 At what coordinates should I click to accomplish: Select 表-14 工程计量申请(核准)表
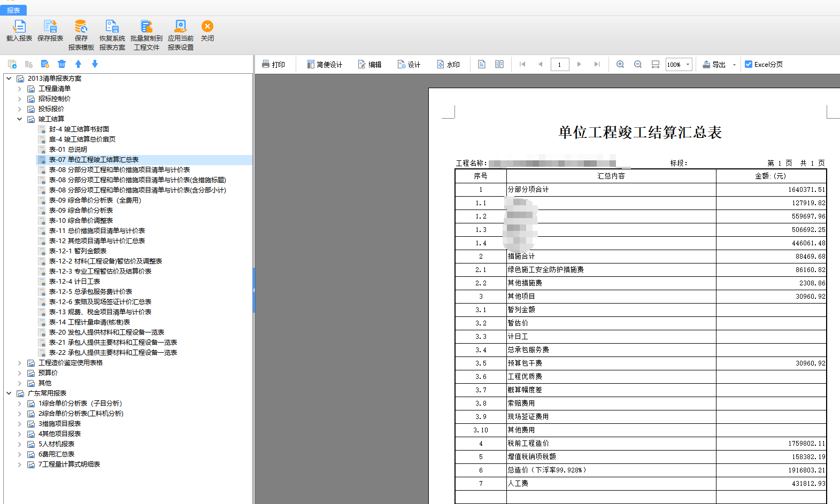89,322
